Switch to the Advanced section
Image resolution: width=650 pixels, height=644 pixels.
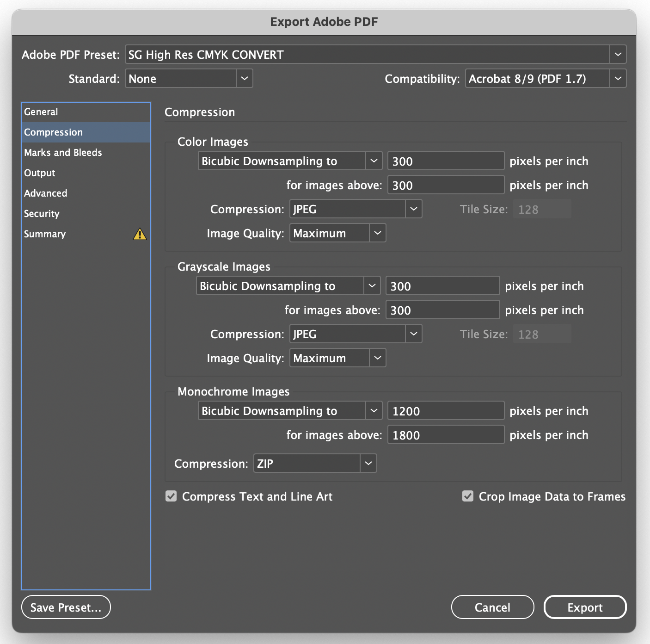click(x=86, y=193)
